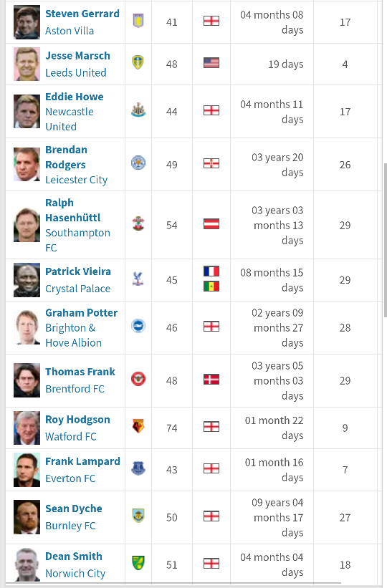Open the Brighton & Hove Albion link
The image size is (387, 588).
point(74,335)
